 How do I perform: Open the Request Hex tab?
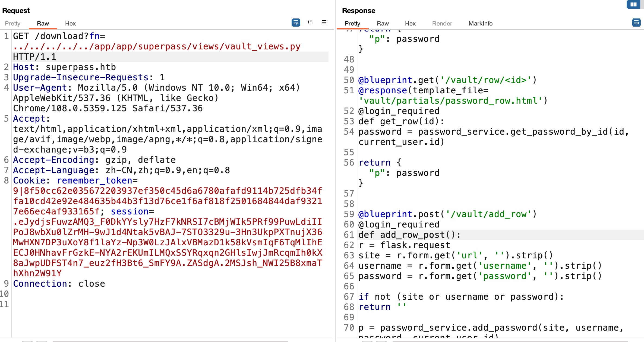[70, 24]
